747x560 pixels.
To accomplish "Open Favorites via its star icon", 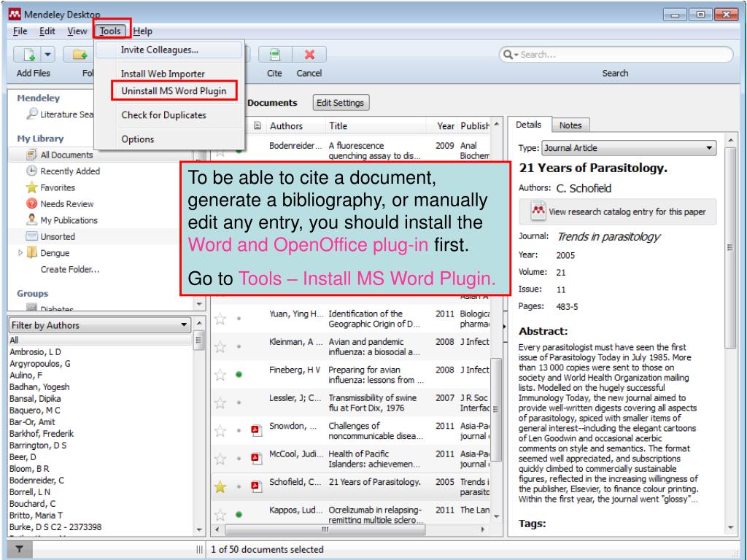I will coord(31,187).
